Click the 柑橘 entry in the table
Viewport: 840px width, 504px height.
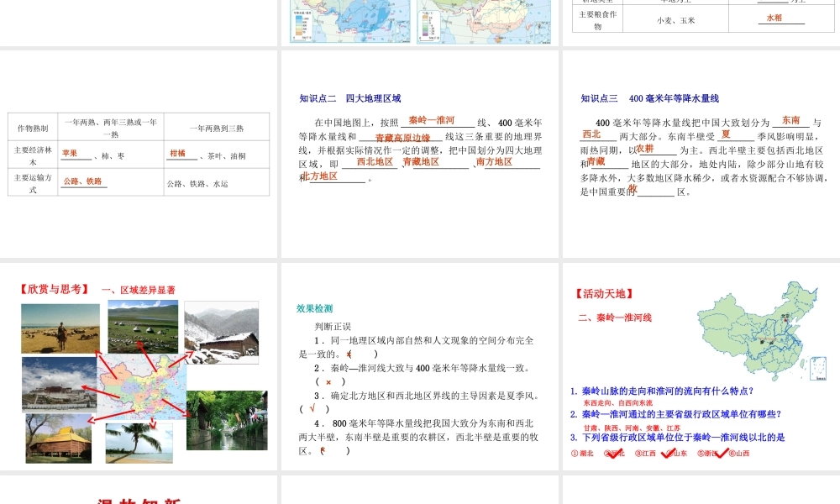[177, 153]
